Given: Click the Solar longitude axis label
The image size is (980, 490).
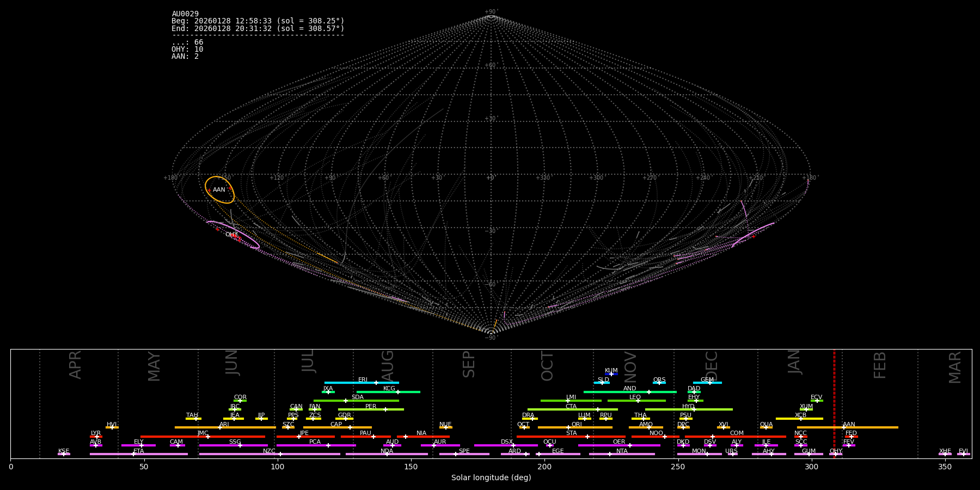Looking at the screenshot, I should pos(491,478).
